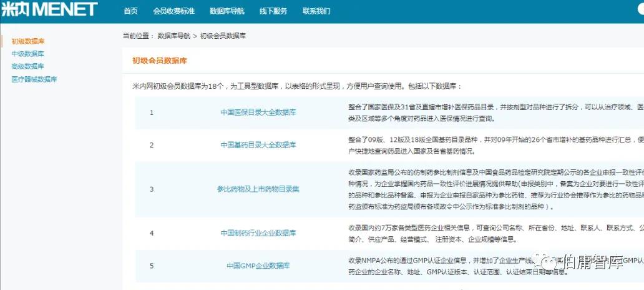
Task: Click the row number 5 cell
Action: 152,266
